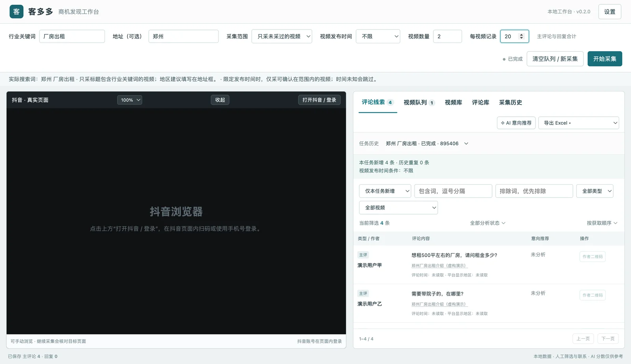Click 开始采集 button
Image resolution: width=631 pixels, height=364 pixels.
pyautogui.click(x=605, y=59)
